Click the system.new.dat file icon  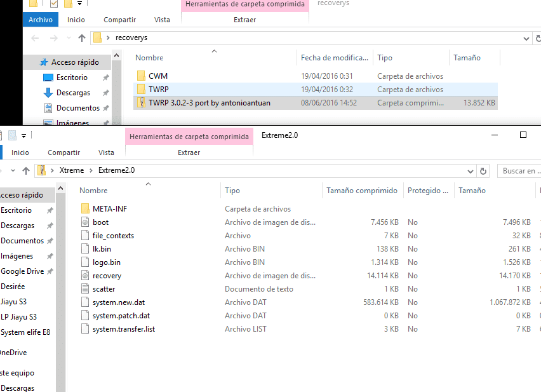pos(85,302)
